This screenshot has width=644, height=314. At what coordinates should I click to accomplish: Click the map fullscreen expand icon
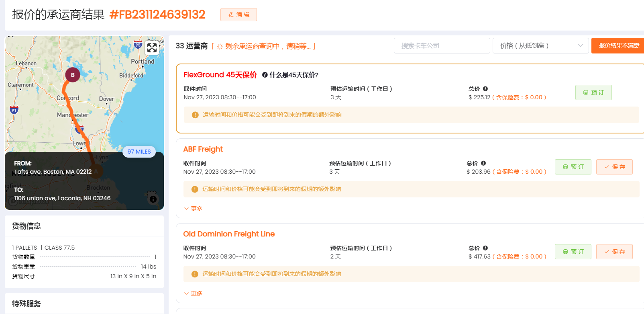click(152, 48)
